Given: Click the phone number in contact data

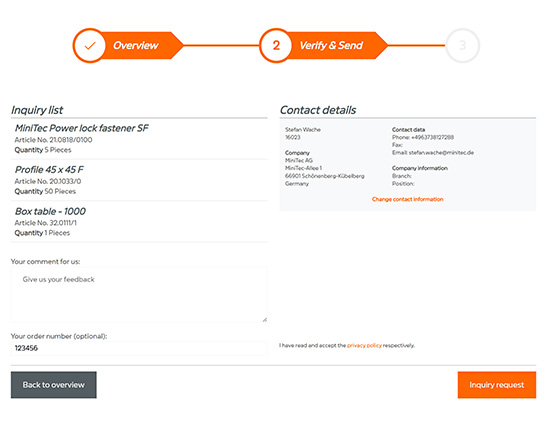Looking at the screenshot, I should pos(432,137).
